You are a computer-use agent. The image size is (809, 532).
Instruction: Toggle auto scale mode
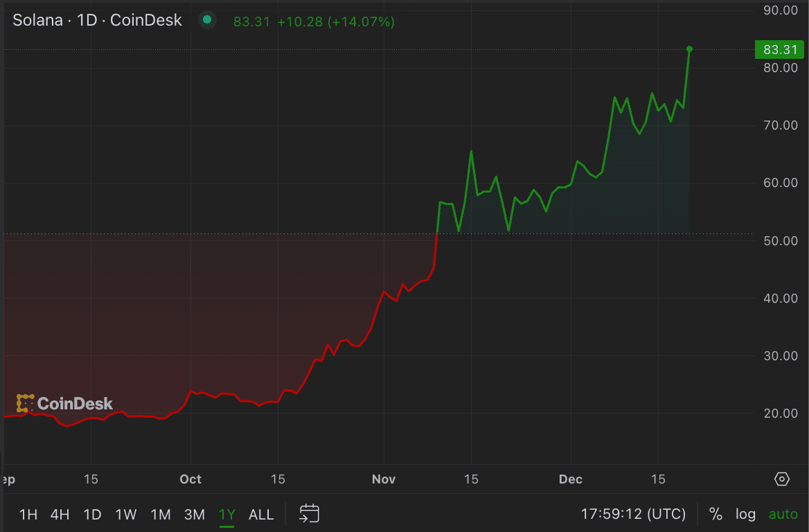(x=783, y=514)
